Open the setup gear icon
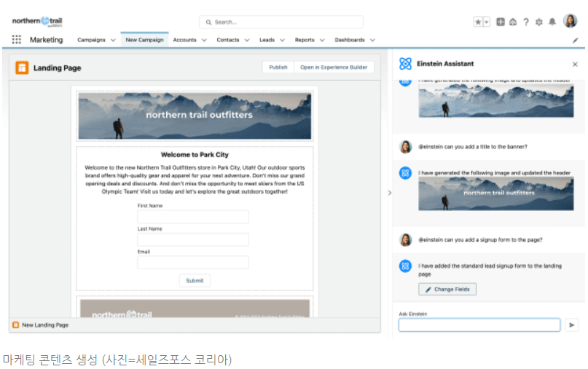 (539, 22)
